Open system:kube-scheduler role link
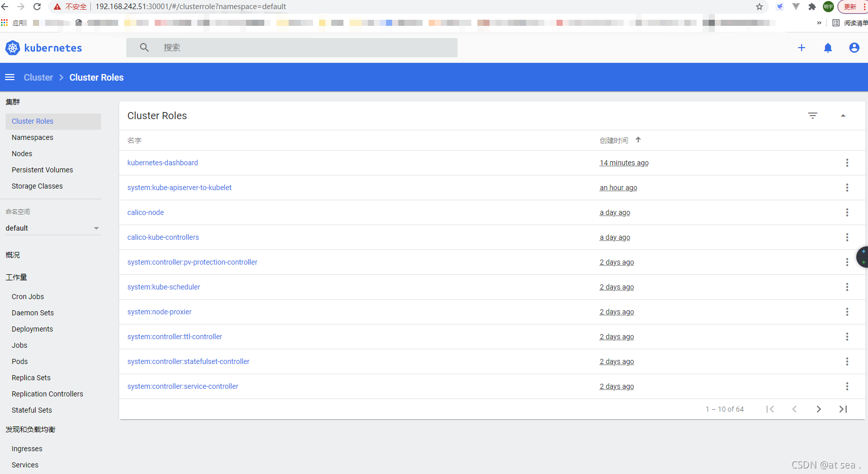The height and width of the screenshot is (474, 868). tap(163, 287)
